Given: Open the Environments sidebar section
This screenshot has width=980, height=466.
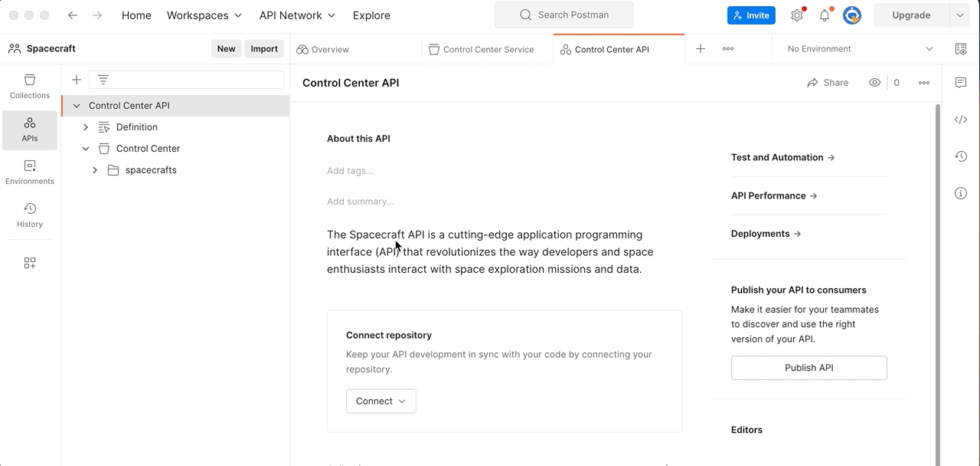Looking at the screenshot, I should pyautogui.click(x=29, y=172).
